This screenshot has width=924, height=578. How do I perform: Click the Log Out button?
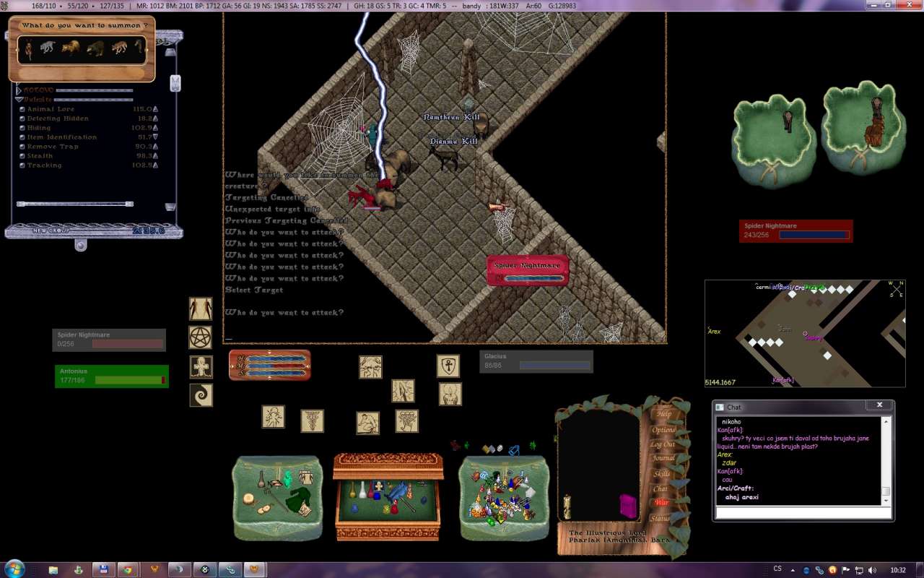coord(662,444)
